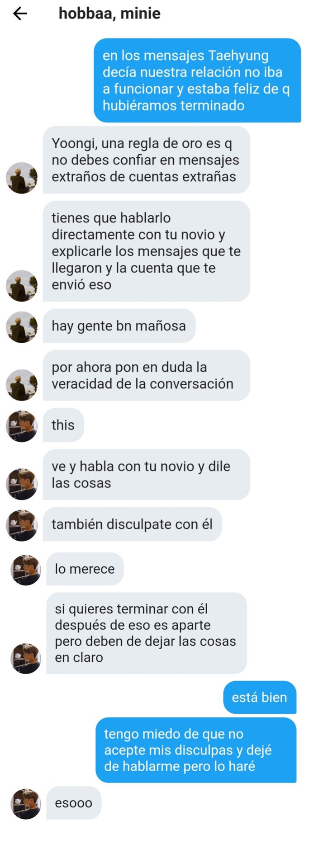Open the hobbaa, minie conversation title
The height and width of the screenshot is (868, 309).
pos(109,14)
